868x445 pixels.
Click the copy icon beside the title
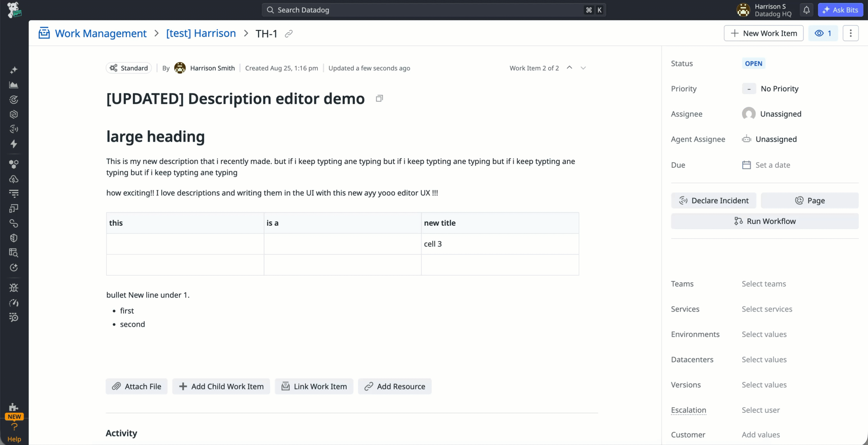(x=379, y=98)
